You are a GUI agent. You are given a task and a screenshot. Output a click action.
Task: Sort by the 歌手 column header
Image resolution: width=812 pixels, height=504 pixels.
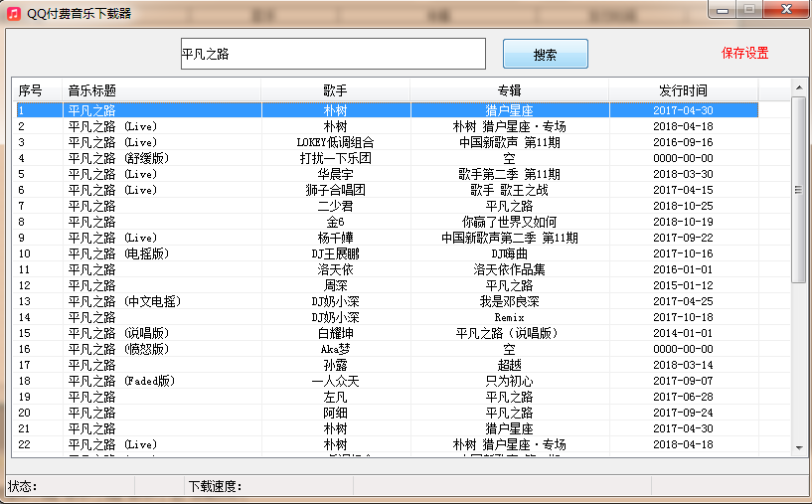pos(336,90)
